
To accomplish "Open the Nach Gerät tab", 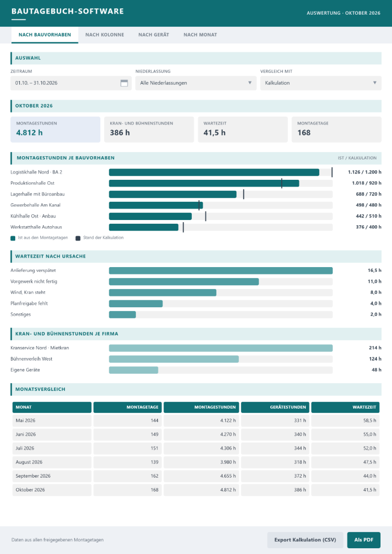I will pyautogui.click(x=154, y=34).
